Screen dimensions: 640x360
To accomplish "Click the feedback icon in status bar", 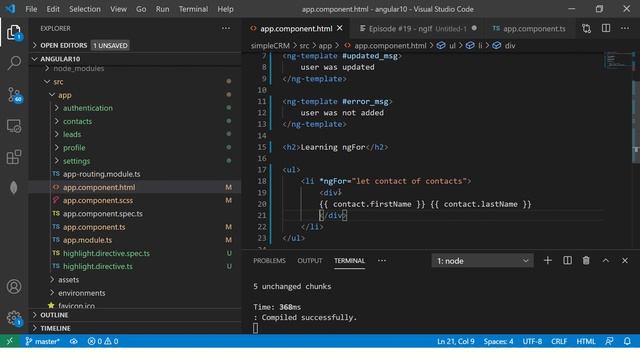I will 609,341.
